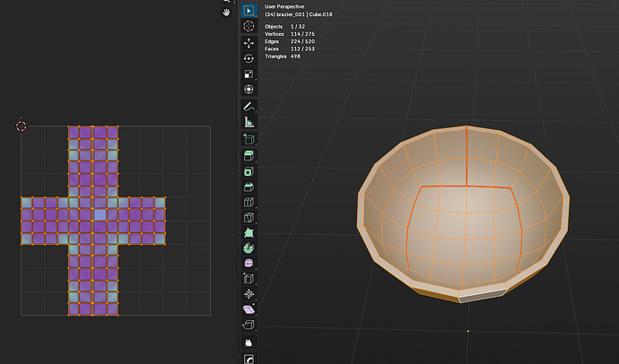The width and height of the screenshot is (619, 364).
Task: Click the light blue UV face in cross center
Action: pyautogui.click(x=100, y=215)
